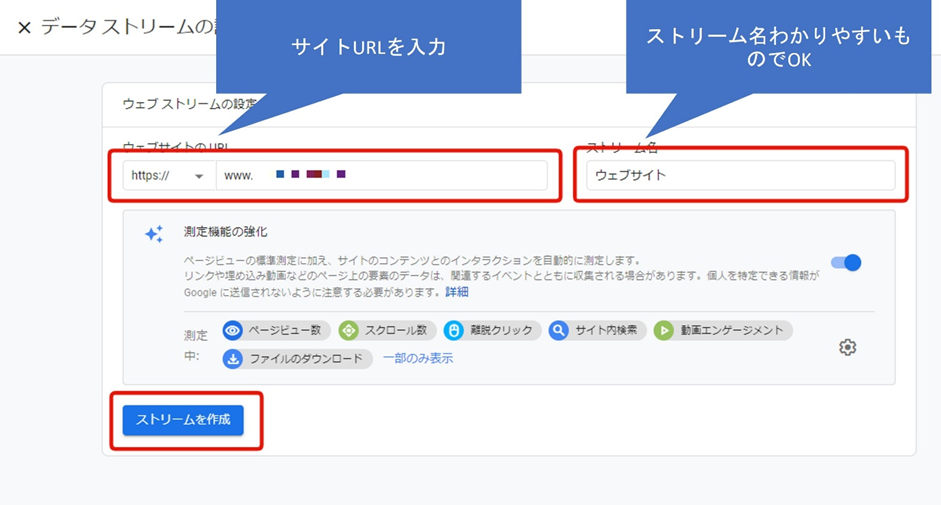Click the ストリームを作成 button

pyautogui.click(x=183, y=420)
